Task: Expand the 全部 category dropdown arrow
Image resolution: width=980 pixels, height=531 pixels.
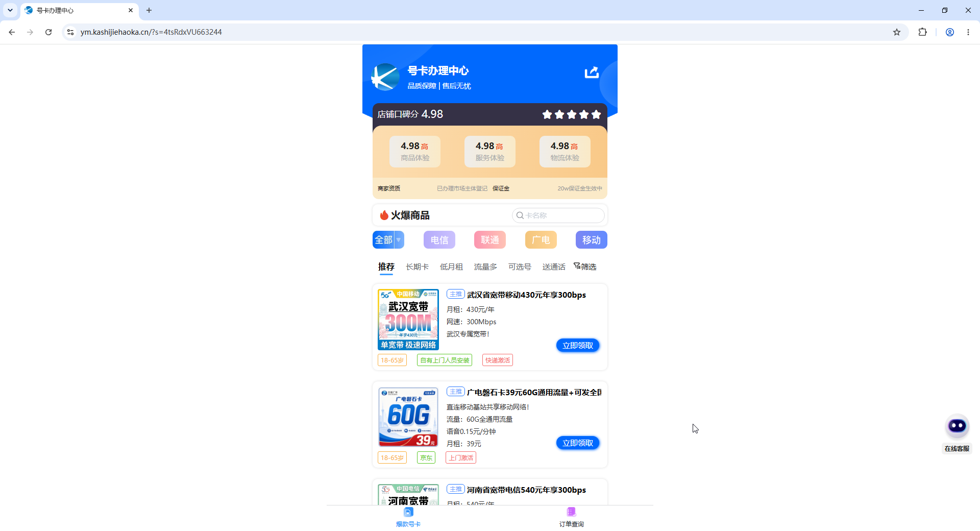Action: point(399,240)
